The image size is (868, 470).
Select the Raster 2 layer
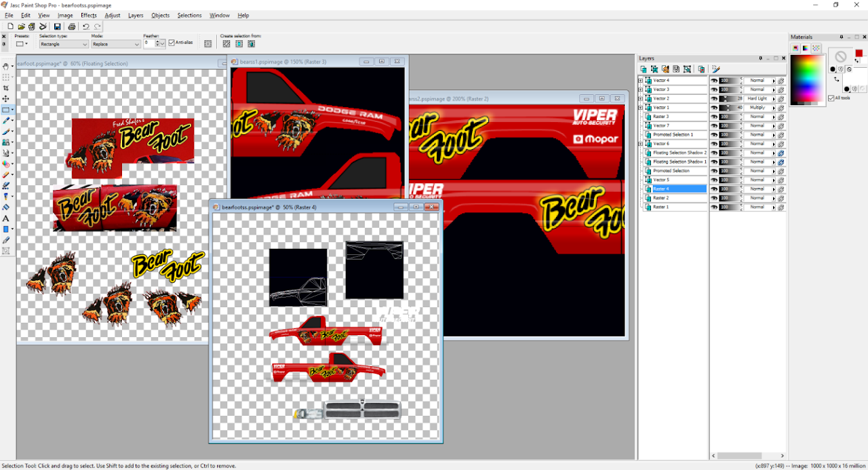tap(675, 198)
